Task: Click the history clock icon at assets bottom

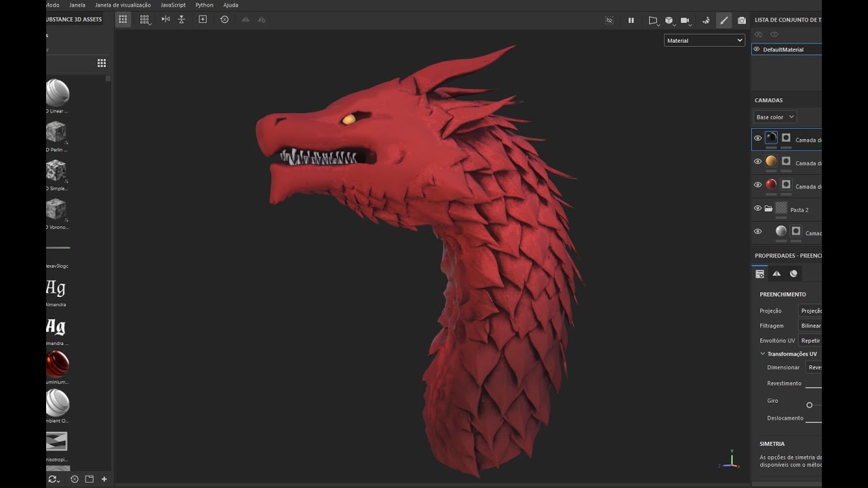Action: pyautogui.click(x=75, y=479)
